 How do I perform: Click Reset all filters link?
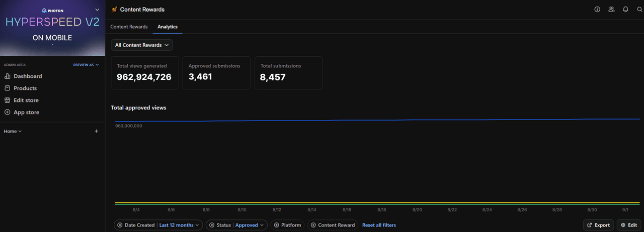379,225
